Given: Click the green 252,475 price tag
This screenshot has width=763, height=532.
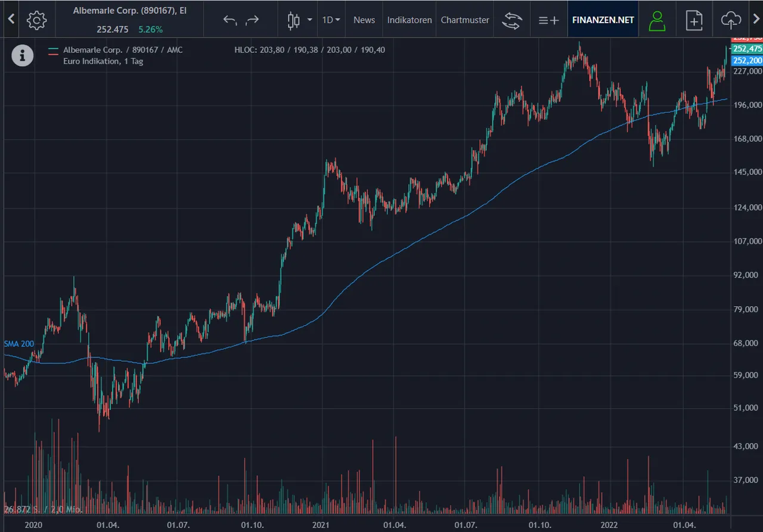Looking at the screenshot, I should pos(748,49).
